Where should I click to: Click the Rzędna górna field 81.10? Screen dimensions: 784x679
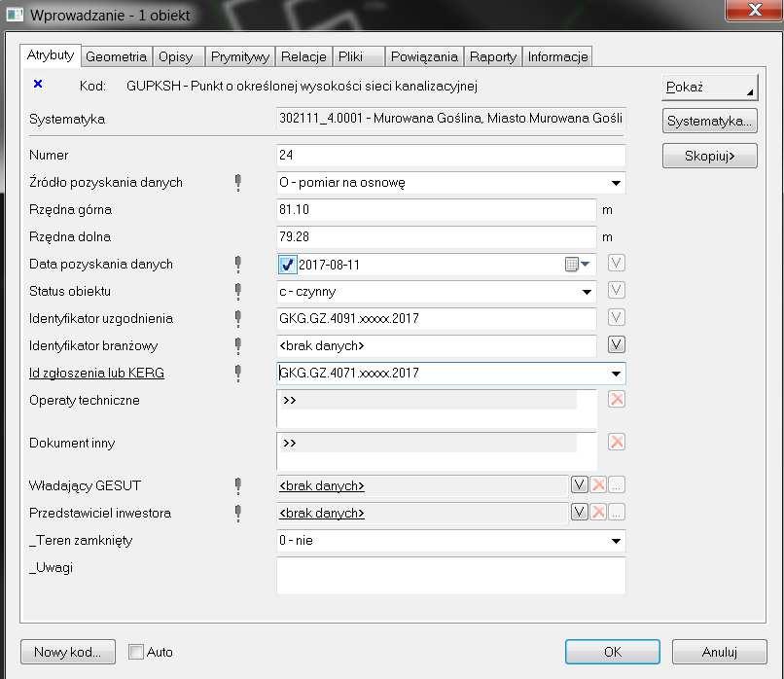(436, 209)
